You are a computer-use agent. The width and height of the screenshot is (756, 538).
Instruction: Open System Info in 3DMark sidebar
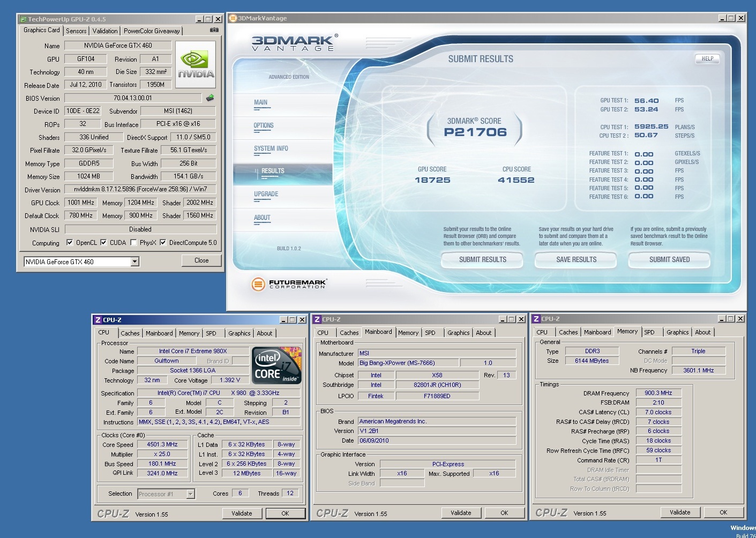[271, 148]
